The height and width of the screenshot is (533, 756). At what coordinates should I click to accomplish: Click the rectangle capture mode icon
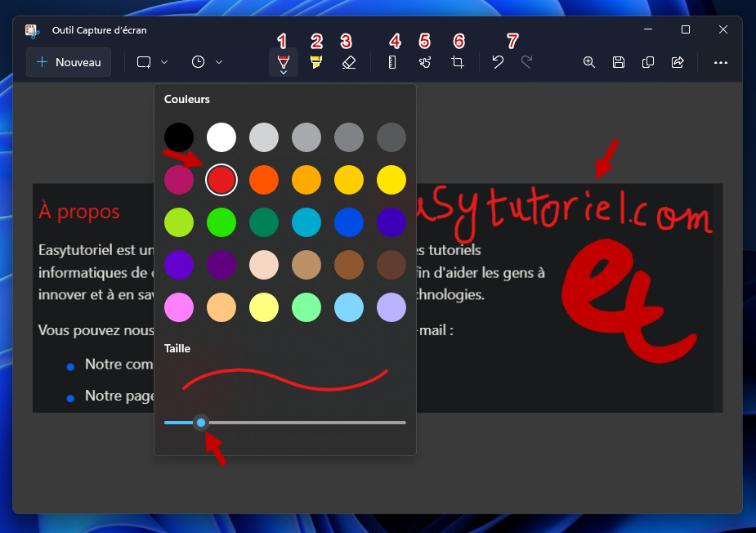click(144, 62)
